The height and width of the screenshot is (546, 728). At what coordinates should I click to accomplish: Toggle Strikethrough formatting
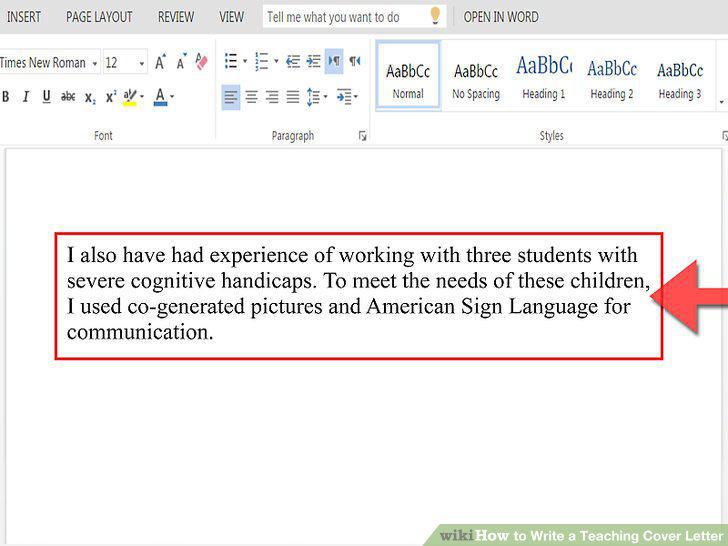click(68, 97)
